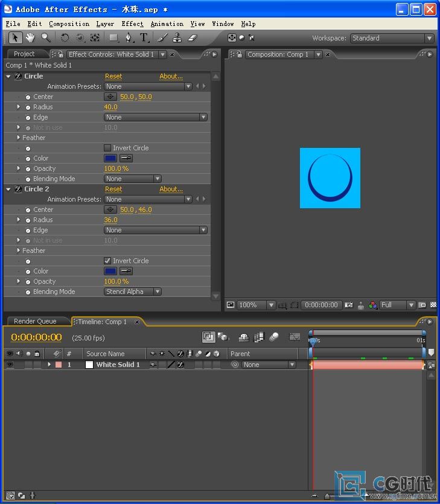Viewport: 440px width, 504px height.
Task: Select the Eraser tool
Action: point(192,37)
